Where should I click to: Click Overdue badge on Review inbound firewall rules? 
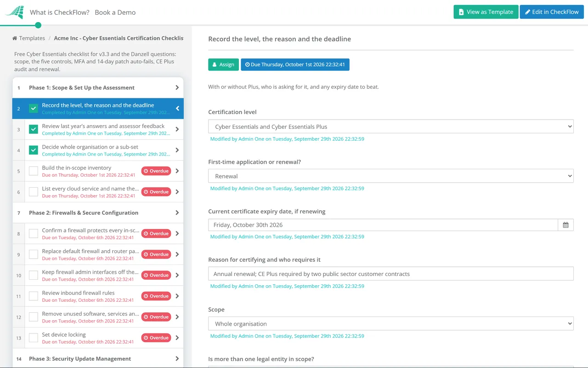156,296
